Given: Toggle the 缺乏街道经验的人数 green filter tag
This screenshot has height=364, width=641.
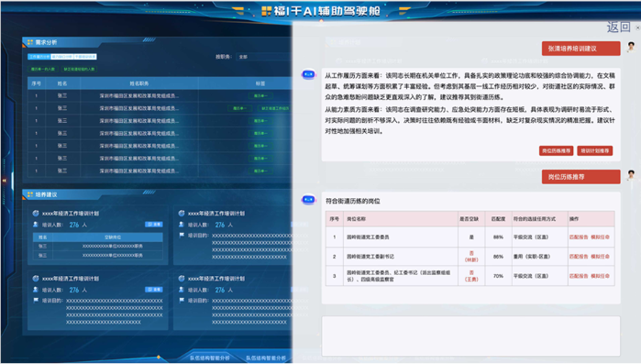Looking at the screenshot, I should [79, 69].
